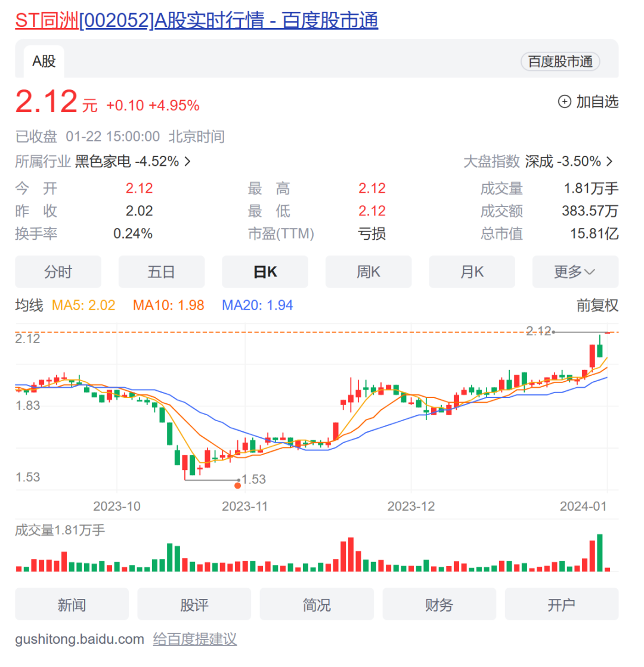Select the 日K chart tab

pyautogui.click(x=265, y=272)
